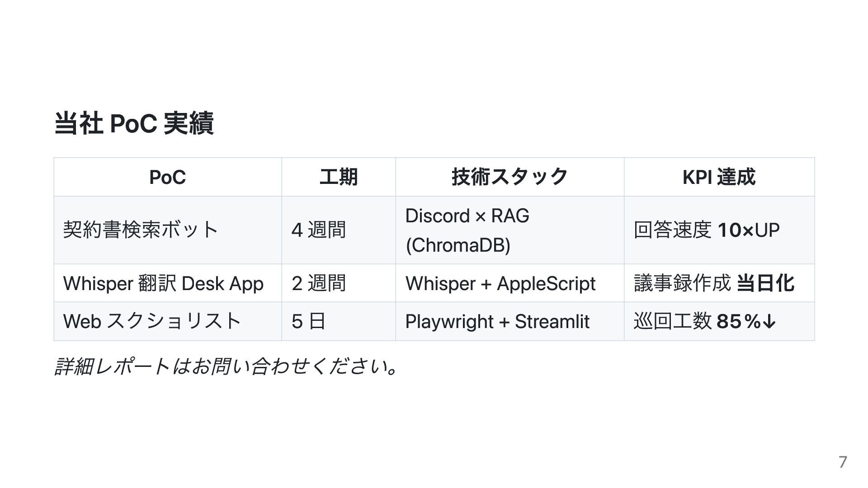Click the 4 週間 duration cell
The width and height of the screenshot is (868, 488).
pyautogui.click(x=339, y=230)
